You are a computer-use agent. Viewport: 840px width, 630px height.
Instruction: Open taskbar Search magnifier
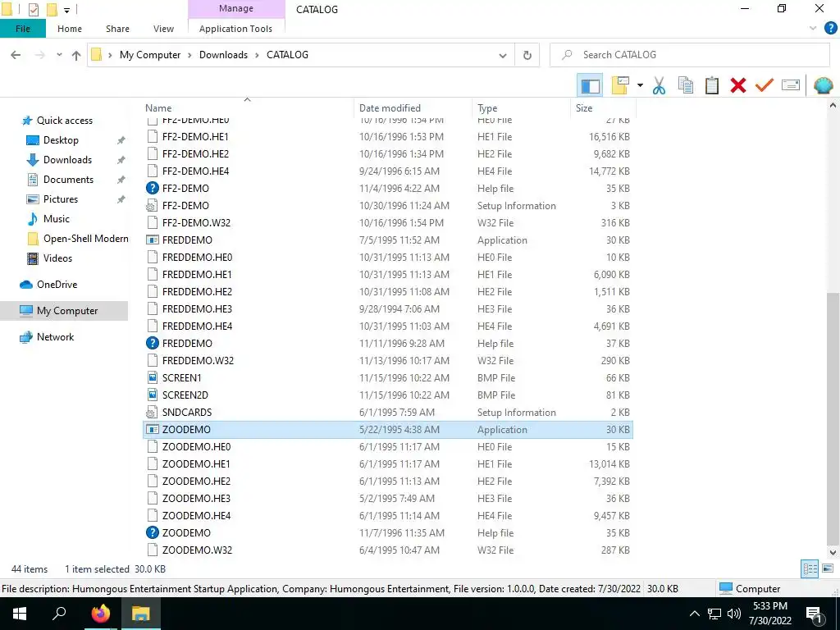coord(59,614)
